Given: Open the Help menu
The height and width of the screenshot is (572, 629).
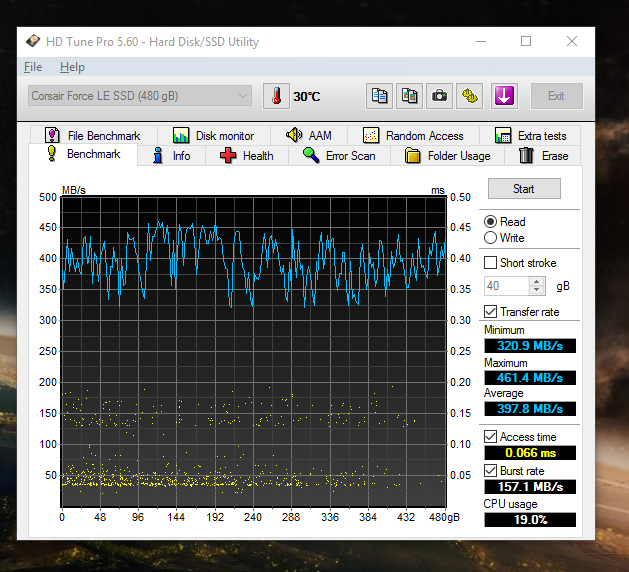Looking at the screenshot, I should (72, 67).
